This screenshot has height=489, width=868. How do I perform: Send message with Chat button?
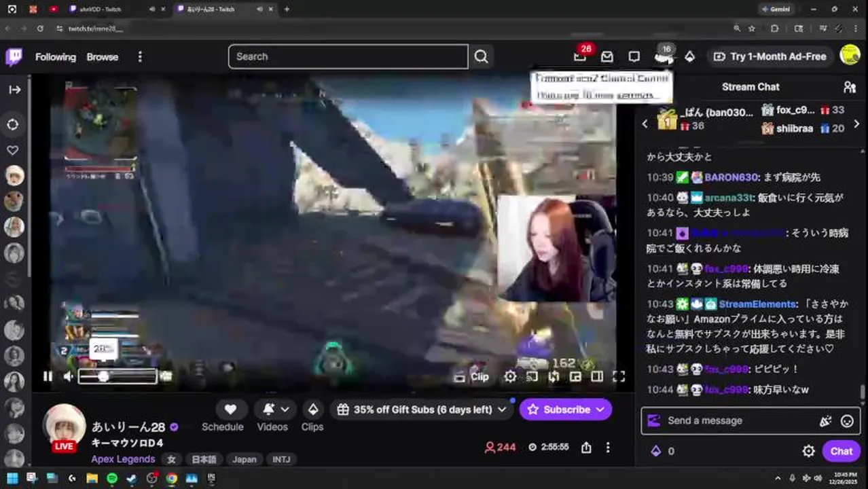[x=841, y=451]
